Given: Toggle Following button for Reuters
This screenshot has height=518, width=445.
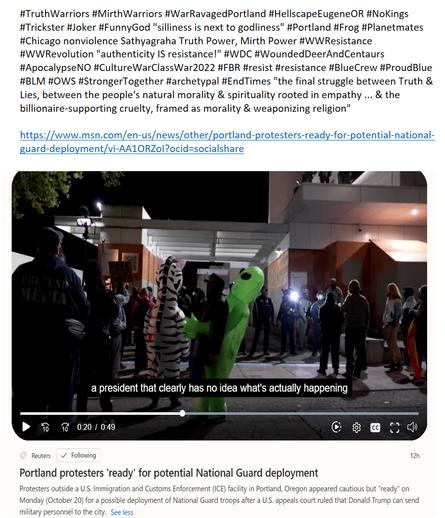Looking at the screenshot, I should [79, 455].
